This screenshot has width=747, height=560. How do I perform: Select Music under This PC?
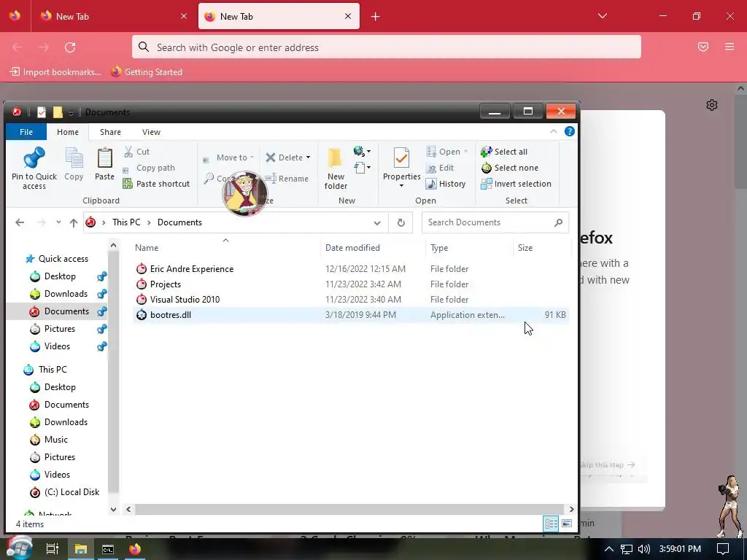pyautogui.click(x=55, y=440)
